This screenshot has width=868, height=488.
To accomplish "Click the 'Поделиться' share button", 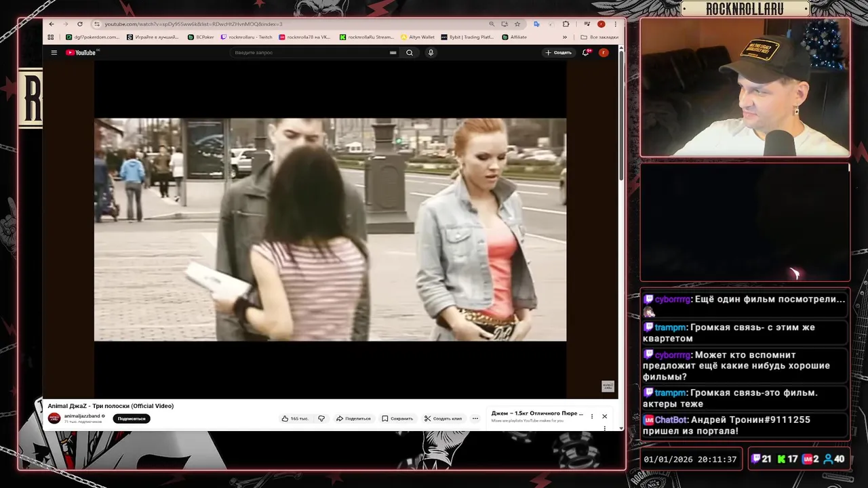I will coord(354,418).
